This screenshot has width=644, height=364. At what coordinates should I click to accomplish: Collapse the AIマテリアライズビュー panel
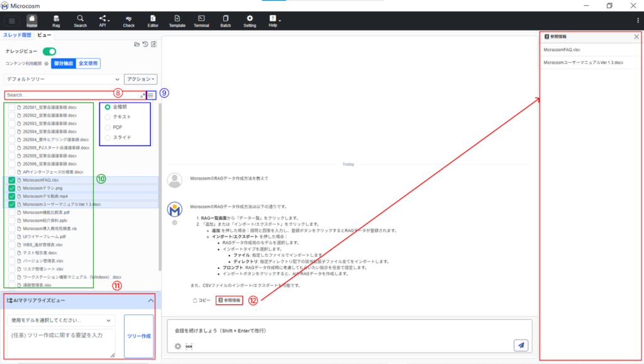[151, 300]
